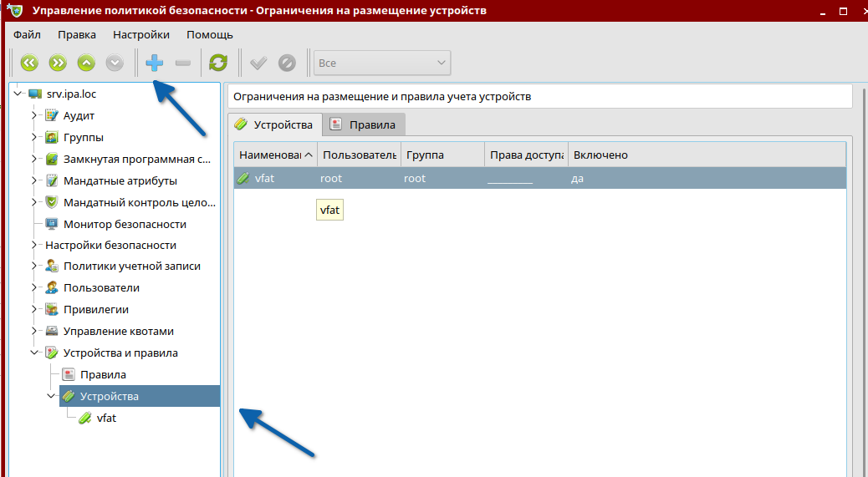Click the gray checkmark apply icon
Screen dimensions: 868x477
(x=258, y=63)
